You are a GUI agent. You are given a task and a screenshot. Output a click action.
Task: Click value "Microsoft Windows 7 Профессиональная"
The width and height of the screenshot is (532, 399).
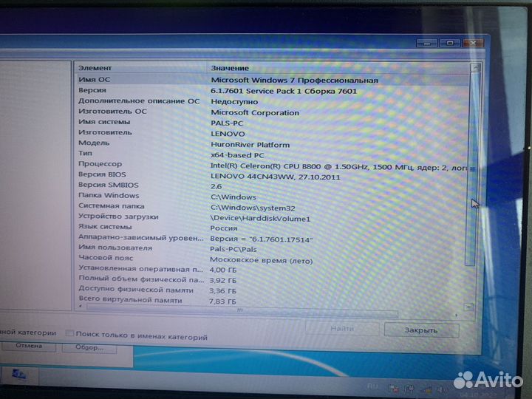[294, 81]
